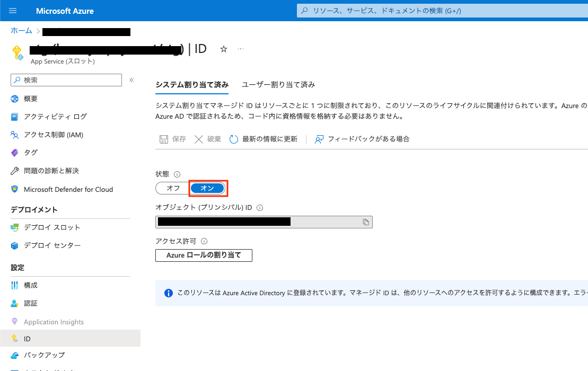
Task: Click the wrench diagnose icon
Action: pos(15,171)
